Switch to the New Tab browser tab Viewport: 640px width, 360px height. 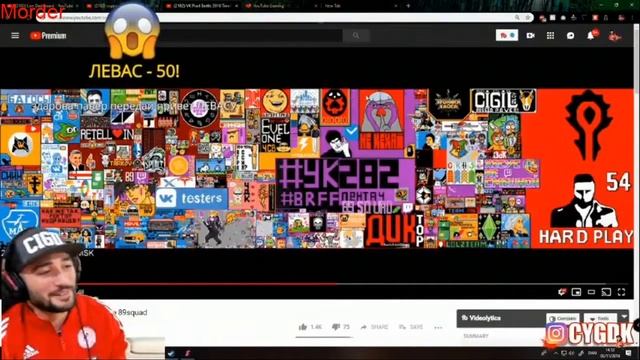359,6
